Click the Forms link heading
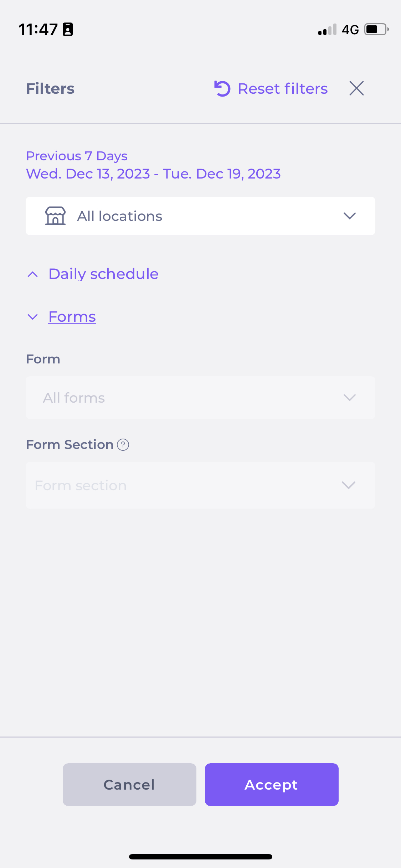Image resolution: width=401 pixels, height=868 pixels. pos(72,317)
